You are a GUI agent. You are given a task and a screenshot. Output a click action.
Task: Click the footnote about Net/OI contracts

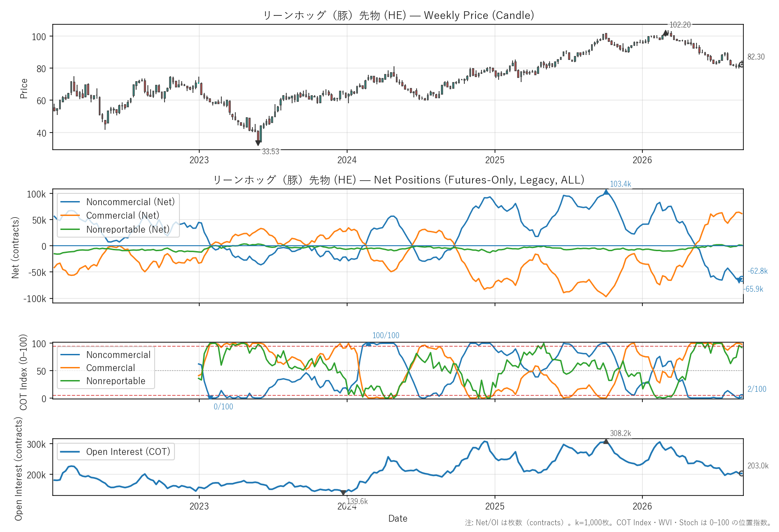point(618,523)
